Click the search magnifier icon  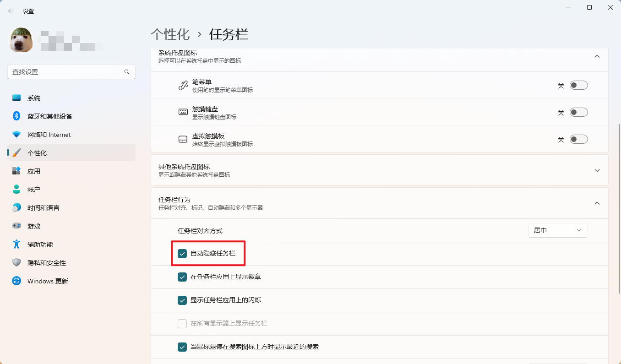(127, 72)
